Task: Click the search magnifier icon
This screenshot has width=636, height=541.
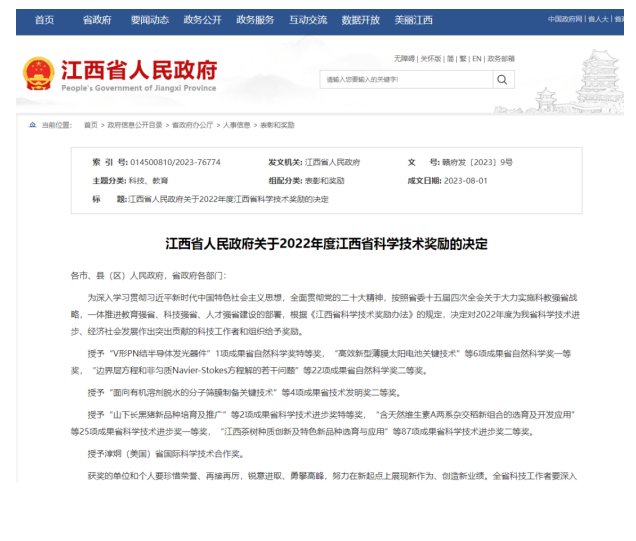Action: [x=502, y=79]
